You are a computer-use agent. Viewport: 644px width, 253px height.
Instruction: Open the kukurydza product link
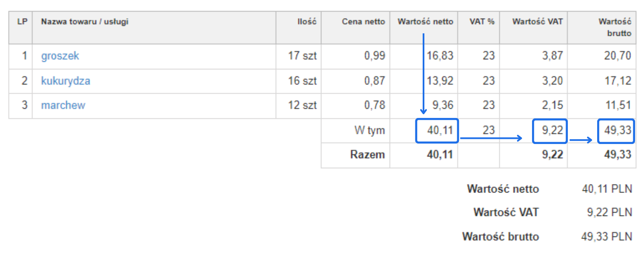66,81
